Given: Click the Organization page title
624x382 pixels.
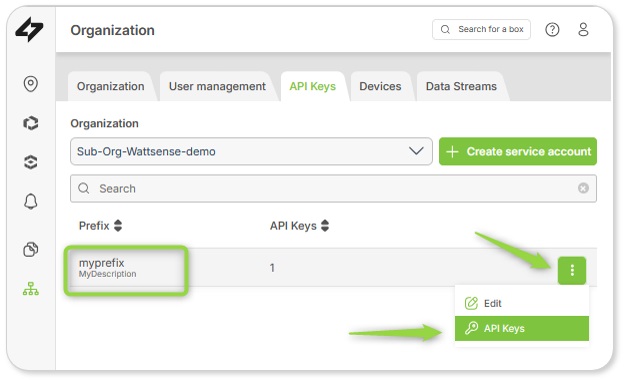Looking at the screenshot, I should (113, 30).
